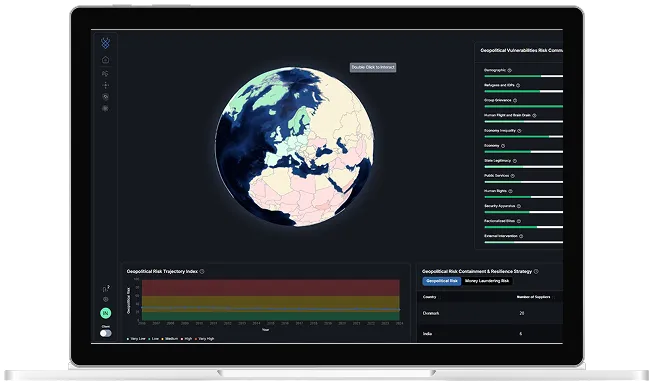The image size is (652, 386).
Task: Click the Group Grievance progress bar
Action: coord(524,106)
